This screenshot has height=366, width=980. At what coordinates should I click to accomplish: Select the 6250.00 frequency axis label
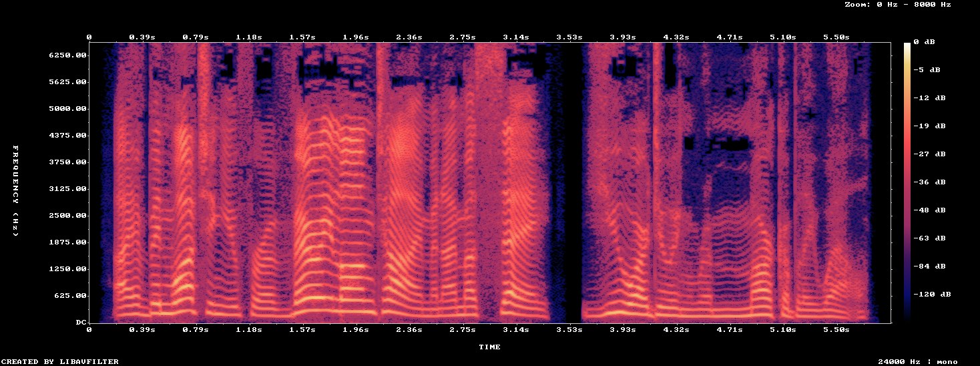67,55
